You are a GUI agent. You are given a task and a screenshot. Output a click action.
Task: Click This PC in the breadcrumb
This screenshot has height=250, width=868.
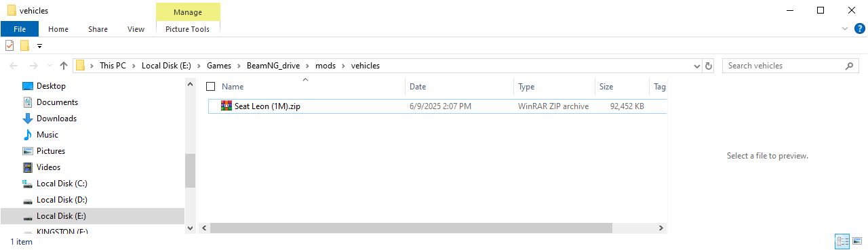pos(113,66)
